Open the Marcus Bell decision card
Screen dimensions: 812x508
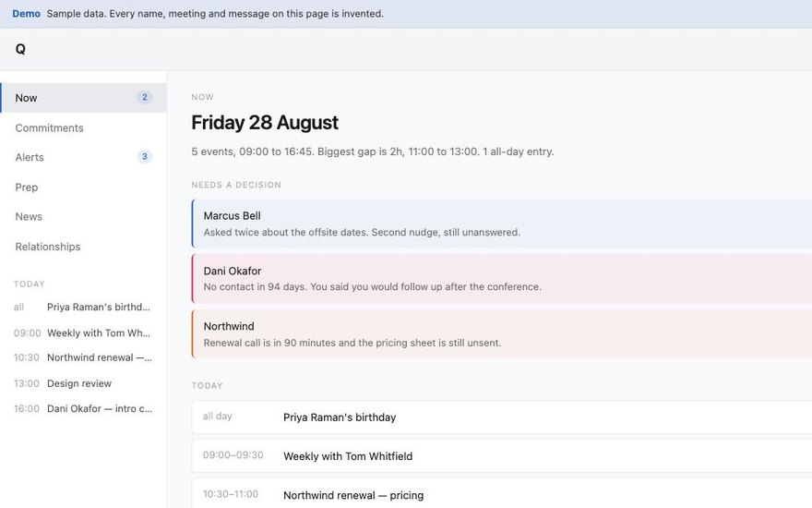pos(502,224)
